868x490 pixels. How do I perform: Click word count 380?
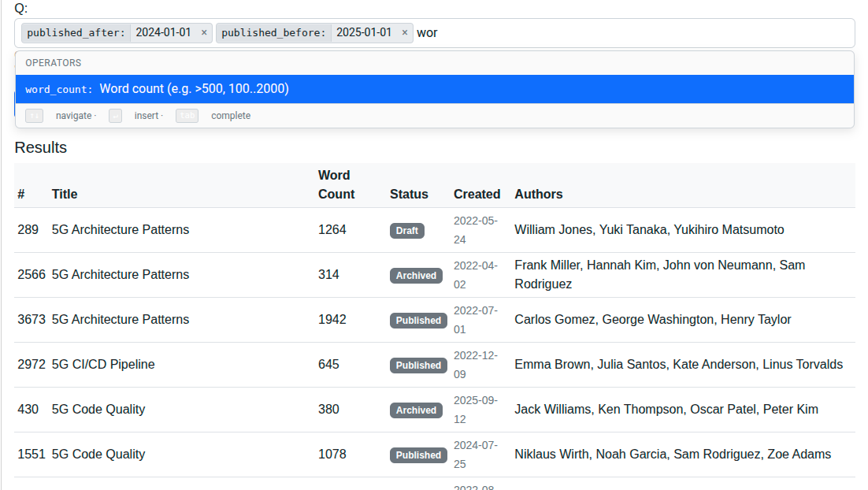point(328,409)
